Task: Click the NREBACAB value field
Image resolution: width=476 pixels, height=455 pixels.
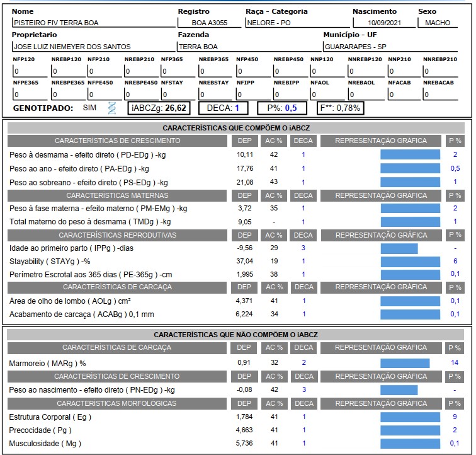Action: [x=441, y=95]
